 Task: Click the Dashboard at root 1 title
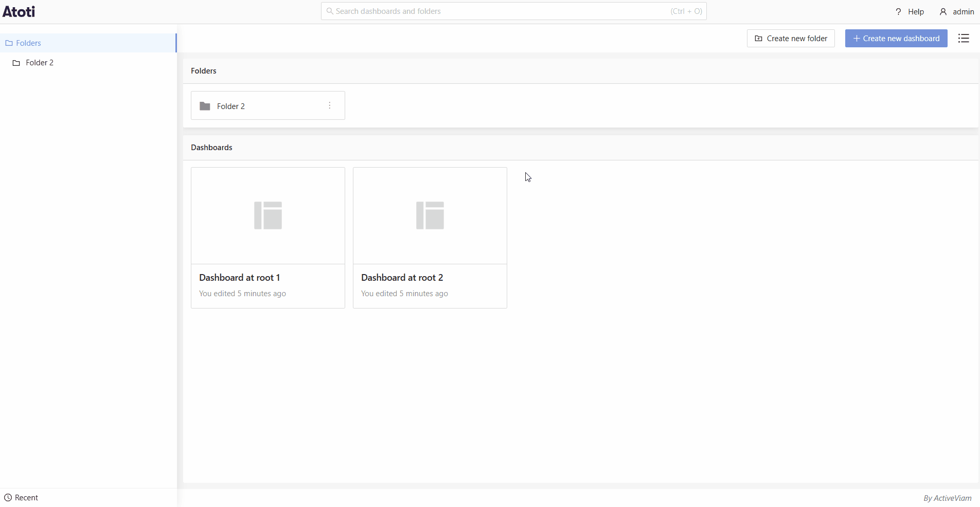pyautogui.click(x=239, y=278)
